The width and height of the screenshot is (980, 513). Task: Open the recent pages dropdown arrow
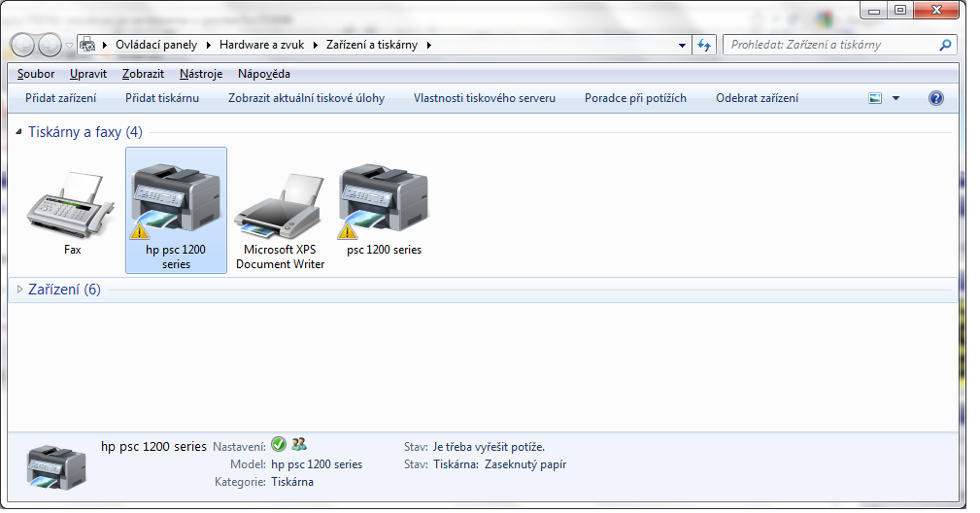point(69,46)
